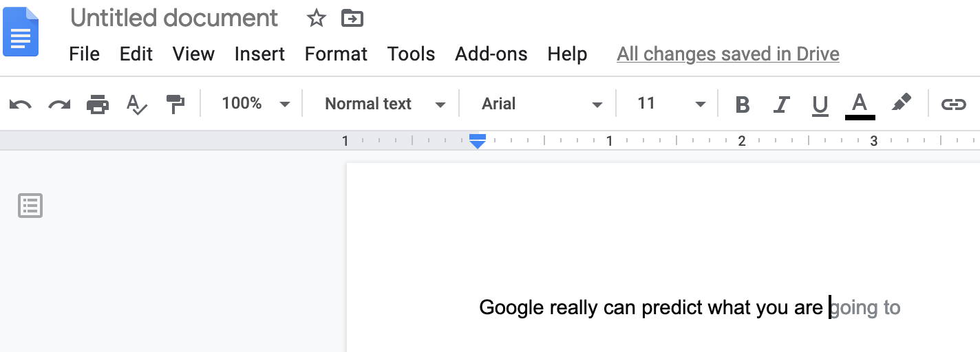
Task: Open the text color picker
Action: pyautogui.click(x=860, y=104)
